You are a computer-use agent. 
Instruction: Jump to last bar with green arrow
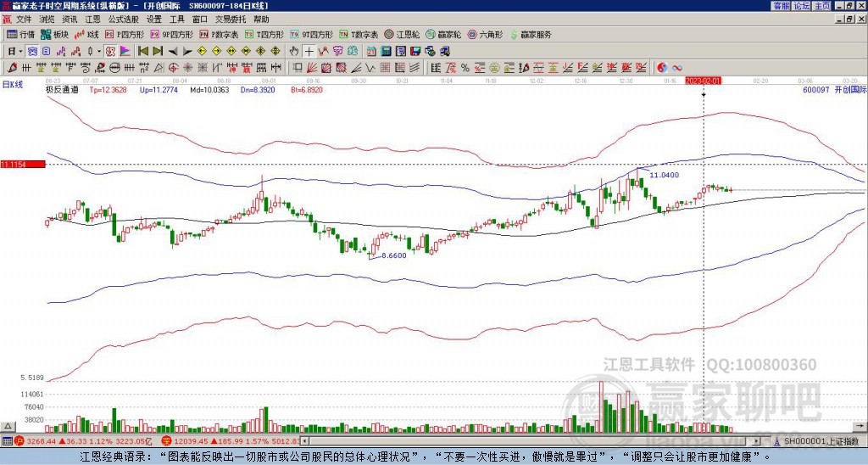click(x=158, y=52)
